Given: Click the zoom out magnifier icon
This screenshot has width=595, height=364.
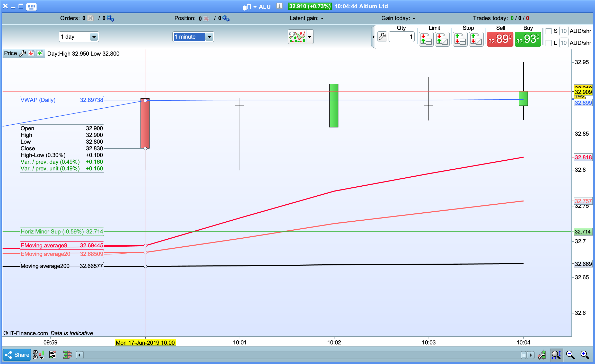Looking at the screenshot, I should (x=570, y=355).
